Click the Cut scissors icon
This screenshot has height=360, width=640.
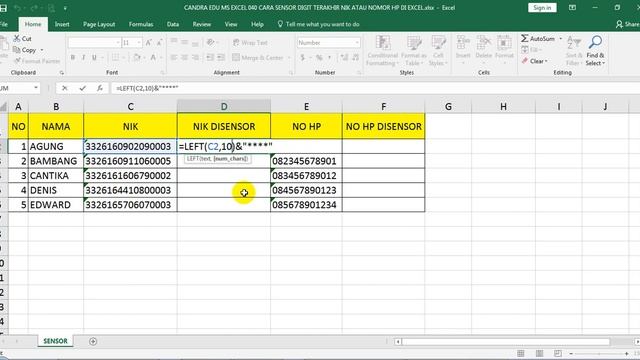click(x=17, y=38)
